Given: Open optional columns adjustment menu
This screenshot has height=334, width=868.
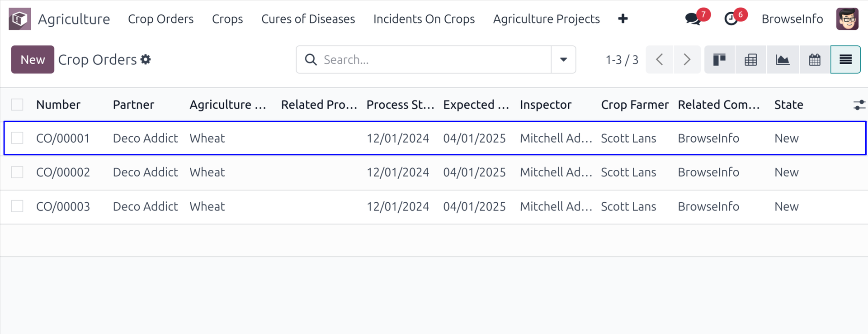Looking at the screenshot, I should (859, 105).
